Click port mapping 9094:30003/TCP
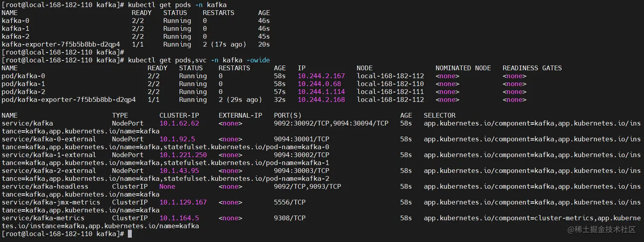 pyautogui.click(x=302, y=170)
